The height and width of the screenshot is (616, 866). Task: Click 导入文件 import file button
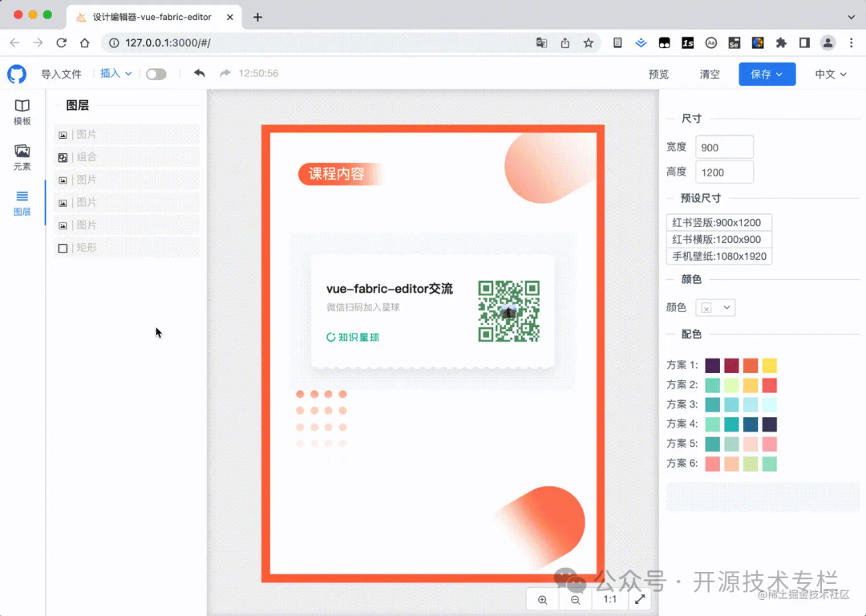(61, 74)
